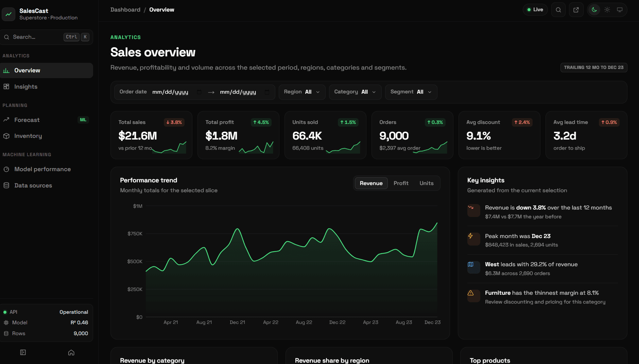Collapse sidebar using panel icon

(23, 352)
